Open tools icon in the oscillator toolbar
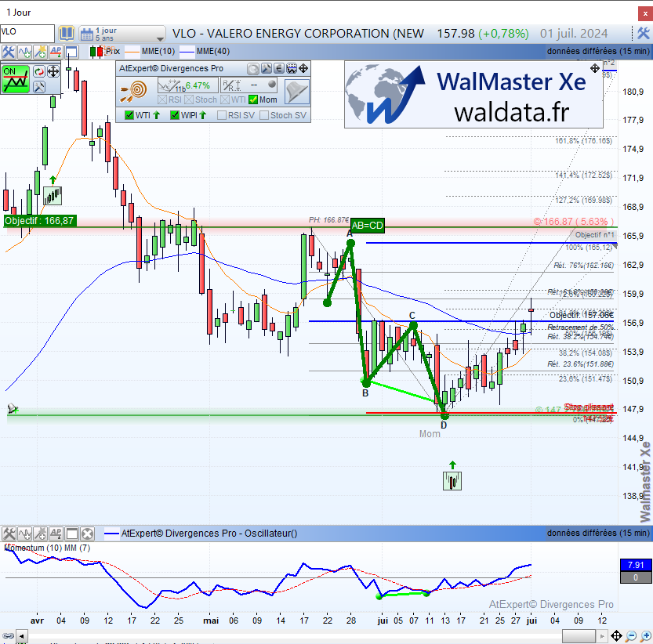The height and width of the screenshot is (644, 653). tap(9, 534)
